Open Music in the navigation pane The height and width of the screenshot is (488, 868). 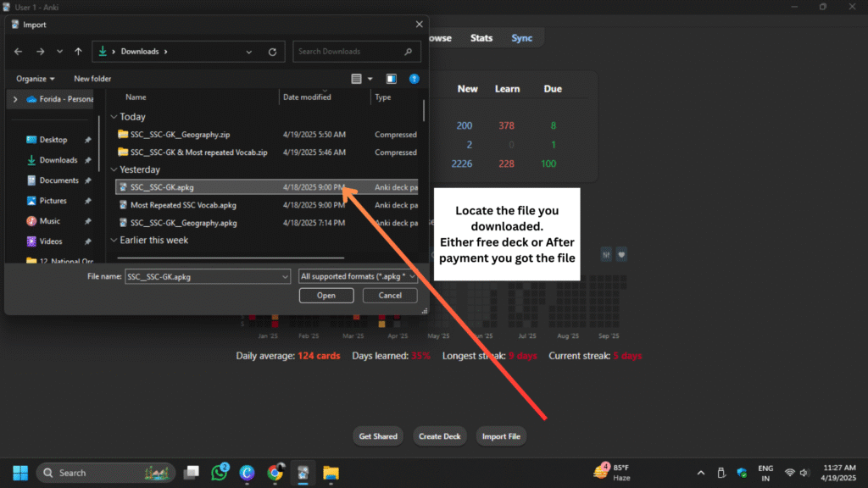[49, 221]
